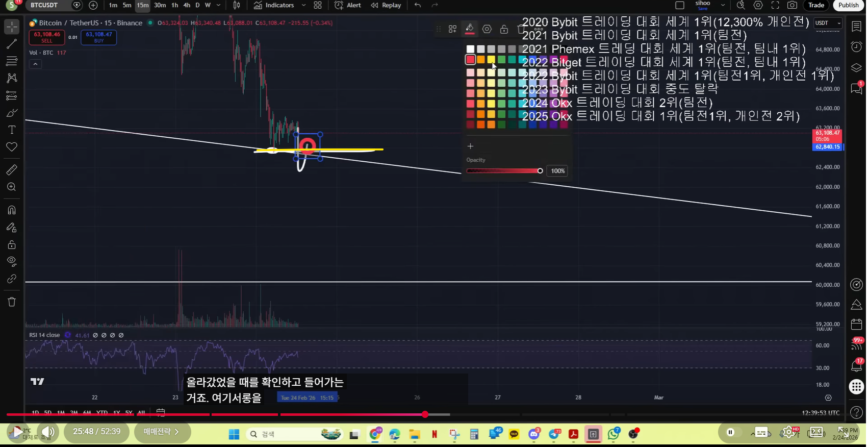Image resolution: width=868 pixels, height=447 pixels.
Task: Click the add symbol plus icon
Action: [93, 5]
